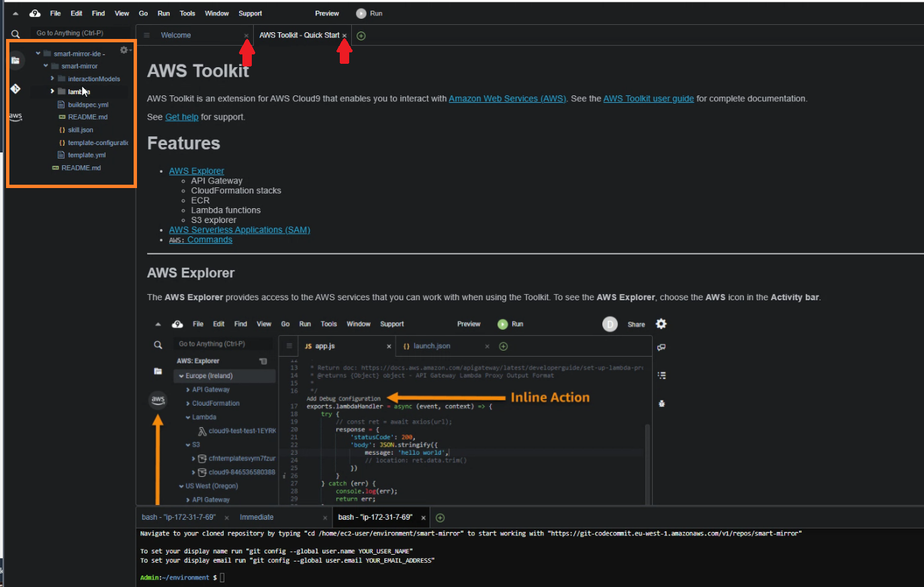This screenshot has height=587, width=924.
Task: Open the file tree settings gear
Action: coord(124,50)
